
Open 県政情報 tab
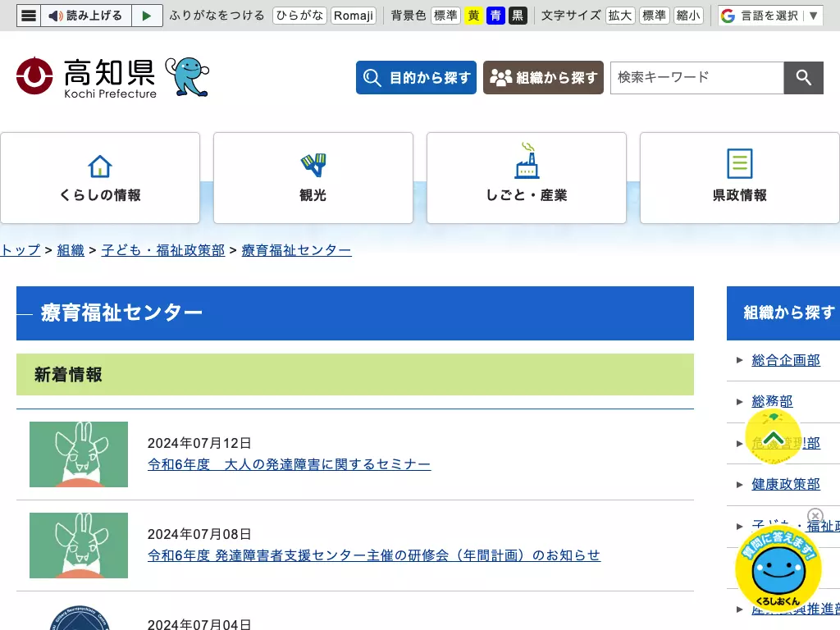740,178
